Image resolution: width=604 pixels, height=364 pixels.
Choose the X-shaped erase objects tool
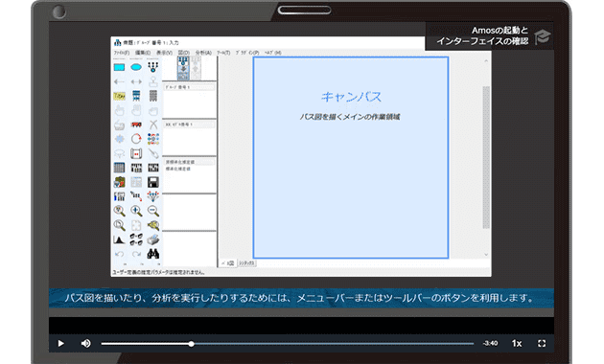point(153,125)
